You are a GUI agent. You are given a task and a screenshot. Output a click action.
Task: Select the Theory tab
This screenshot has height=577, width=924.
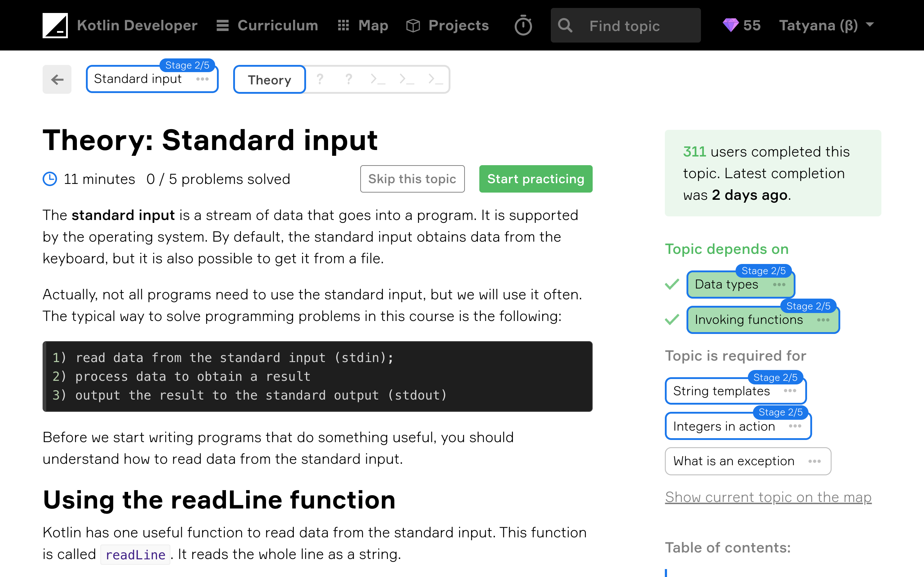pyautogui.click(x=269, y=79)
